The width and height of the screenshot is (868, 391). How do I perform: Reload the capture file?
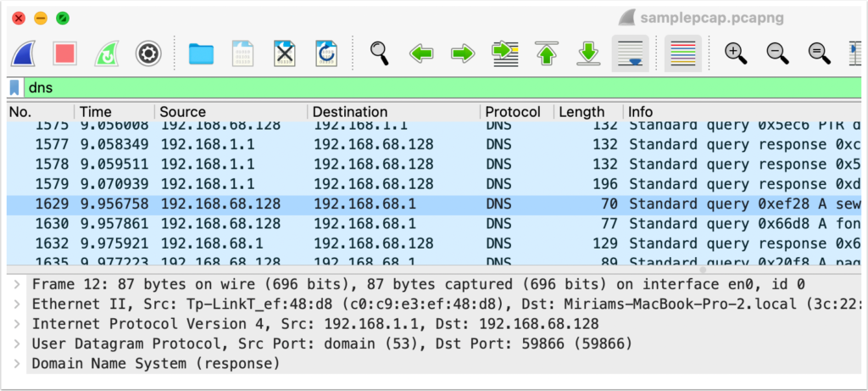(x=326, y=53)
